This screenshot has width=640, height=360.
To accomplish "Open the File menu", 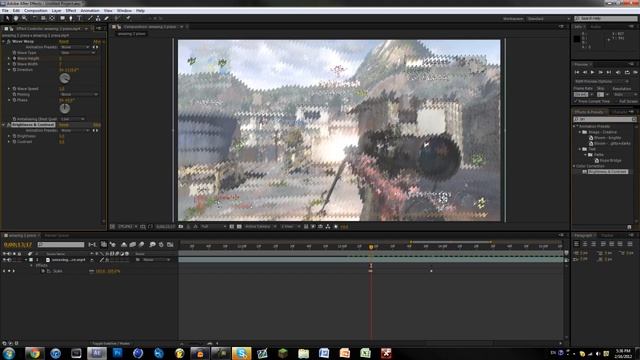I will [x=5, y=11].
